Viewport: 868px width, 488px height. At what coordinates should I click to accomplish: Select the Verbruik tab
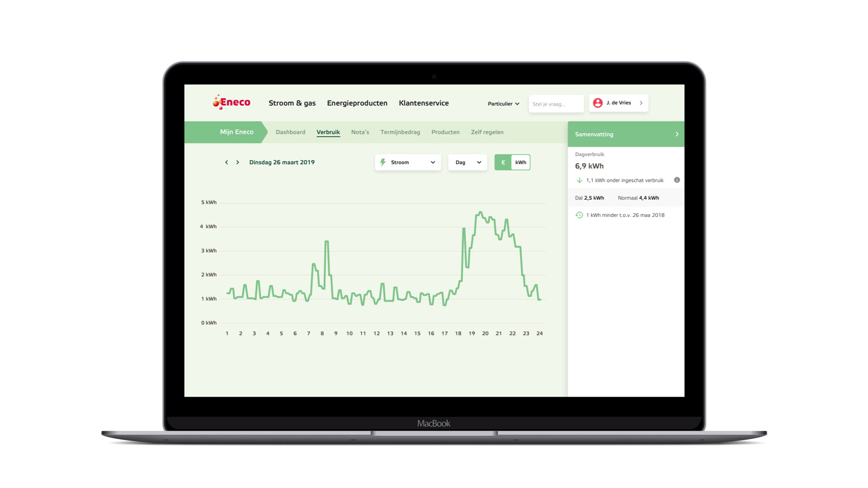point(328,132)
